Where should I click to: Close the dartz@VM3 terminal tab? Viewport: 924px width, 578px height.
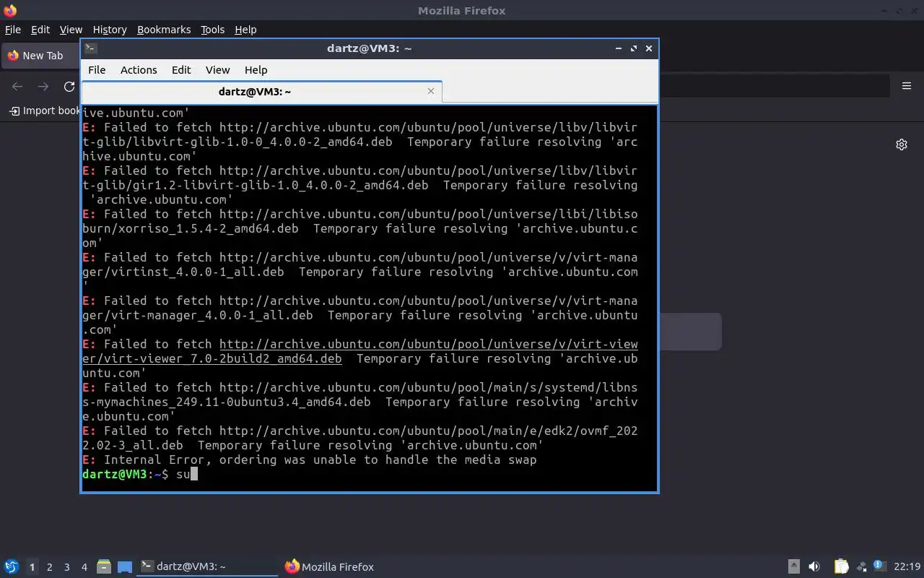[x=431, y=91]
